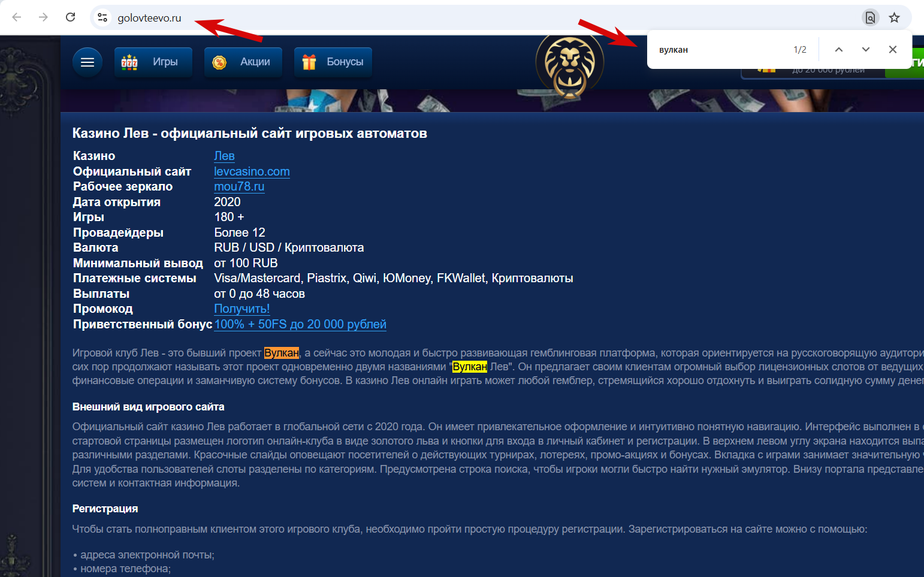
Task: Click the "Visa/Mastercard, Piastrix, Qiwi" payment systems value
Action: click(394, 278)
